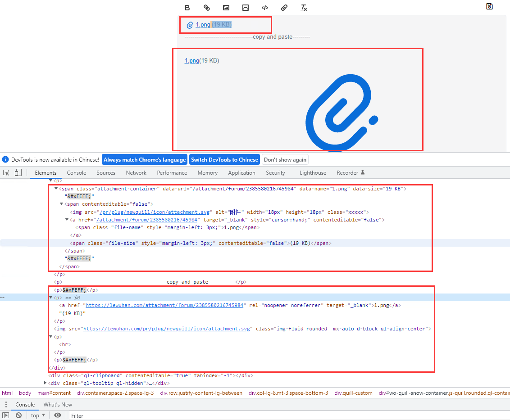510x420 pixels.
Task: Click the insert image icon
Action: [x=226, y=8]
